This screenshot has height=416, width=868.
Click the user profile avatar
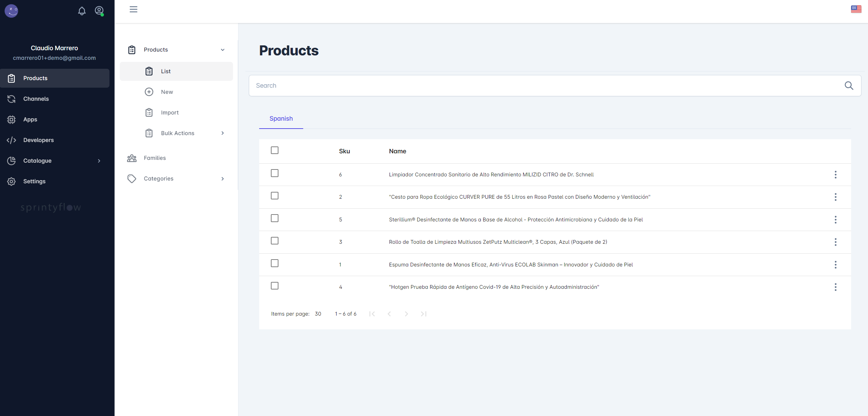[99, 10]
